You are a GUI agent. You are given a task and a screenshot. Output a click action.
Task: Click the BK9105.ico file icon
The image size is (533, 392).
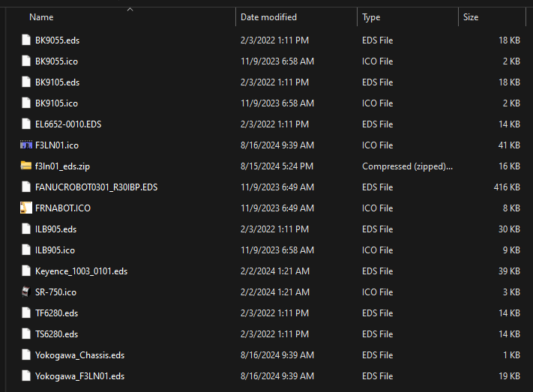tap(26, 103)
